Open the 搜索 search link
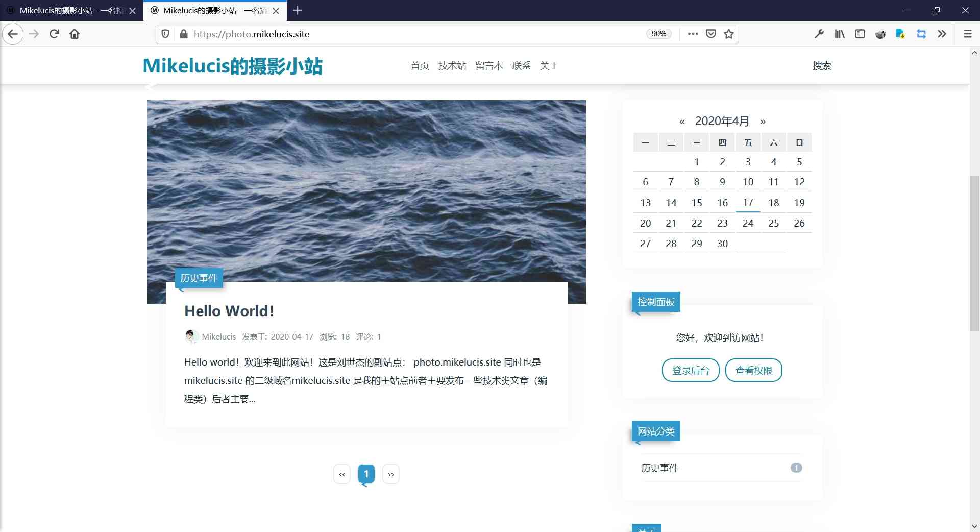 pyautogui.click(x=822, y=66)
